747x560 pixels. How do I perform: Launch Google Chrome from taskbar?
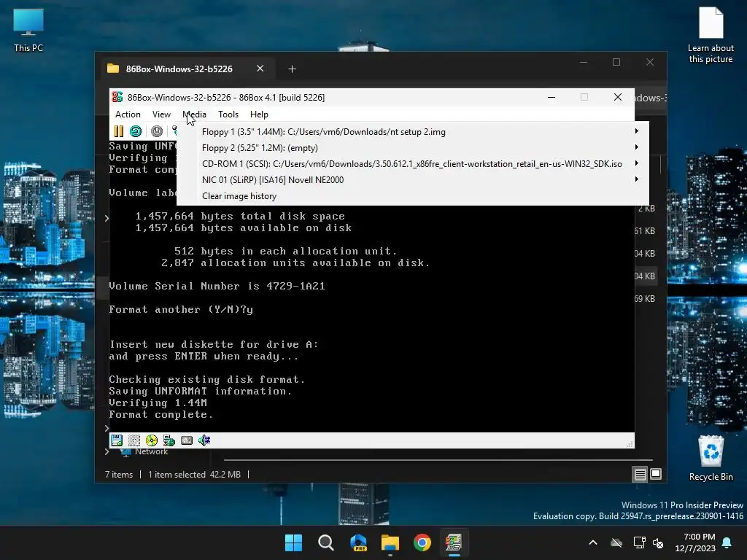coord(422,542)
